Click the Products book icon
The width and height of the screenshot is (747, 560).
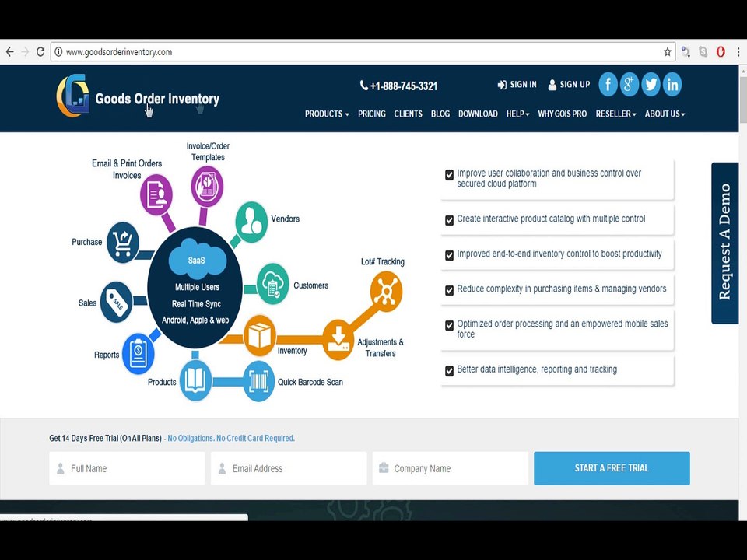click(195, 380)
